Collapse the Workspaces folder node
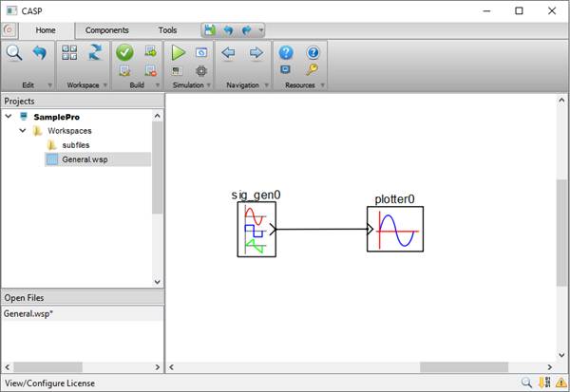Viewport: 570px width, 392px height. point(22,130)
